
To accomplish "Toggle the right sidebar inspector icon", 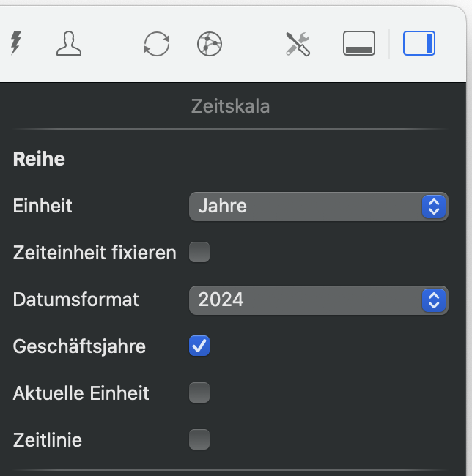I will click(x=419, y=44).
